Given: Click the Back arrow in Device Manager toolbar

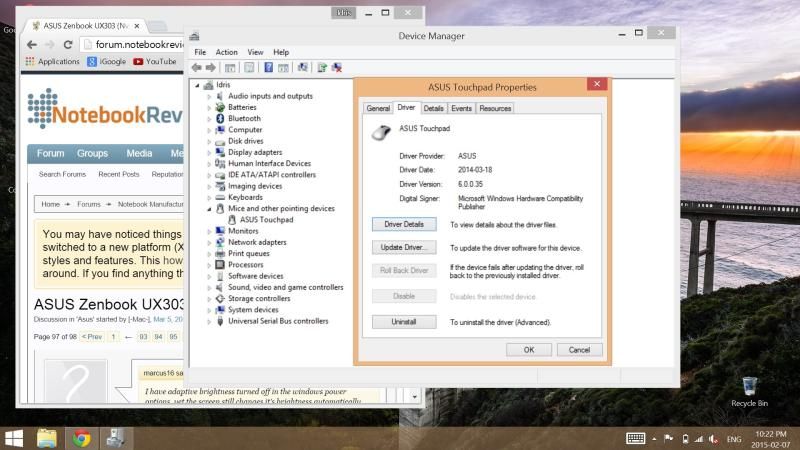Looking at the screenshot, I should 196,67.
